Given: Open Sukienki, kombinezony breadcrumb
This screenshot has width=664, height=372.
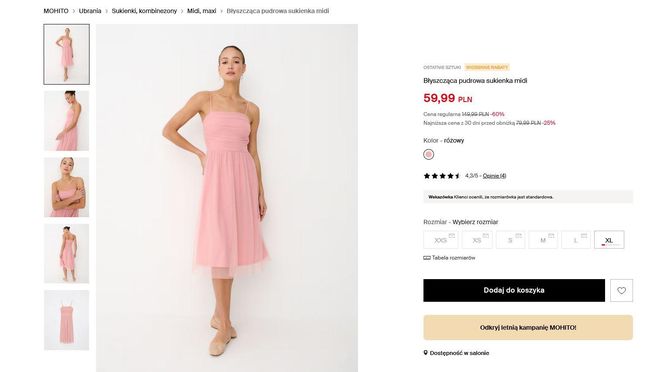Looking at the screenshot, I should coord(144,11).
